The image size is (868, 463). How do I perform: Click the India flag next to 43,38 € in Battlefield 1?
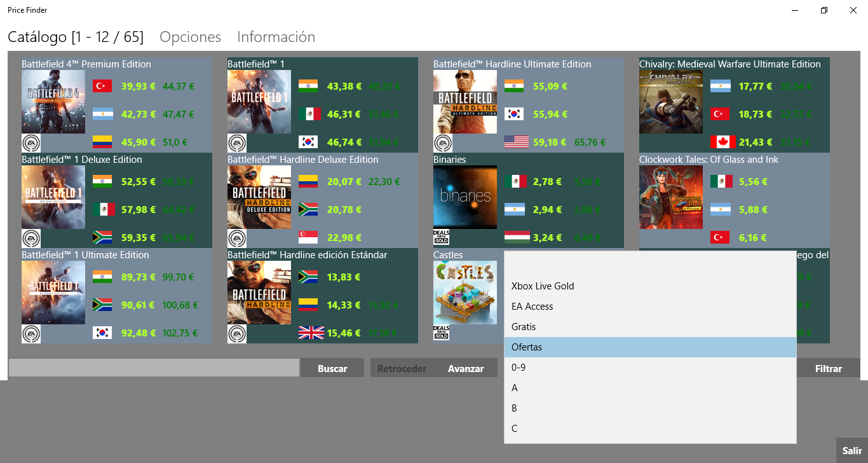tap(308, 86)
